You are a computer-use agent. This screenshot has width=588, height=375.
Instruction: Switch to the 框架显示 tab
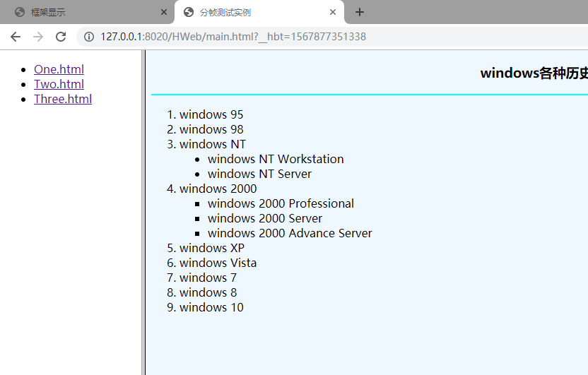[x=85, y=12]
